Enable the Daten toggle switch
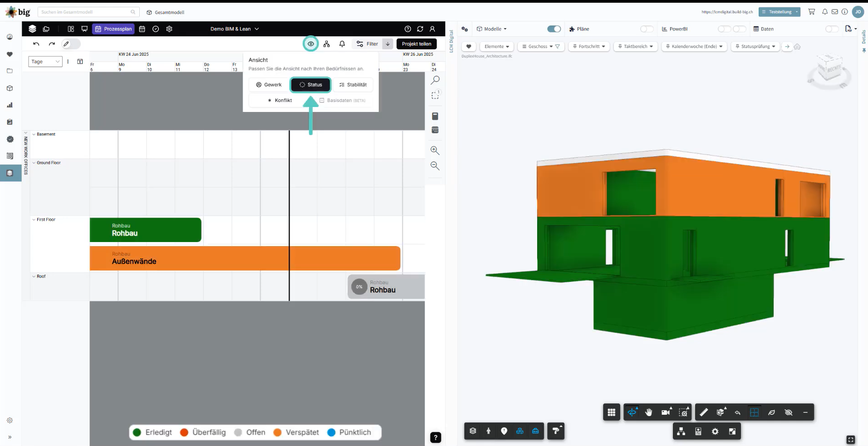868x446 pixels. [x=831, y=29]
